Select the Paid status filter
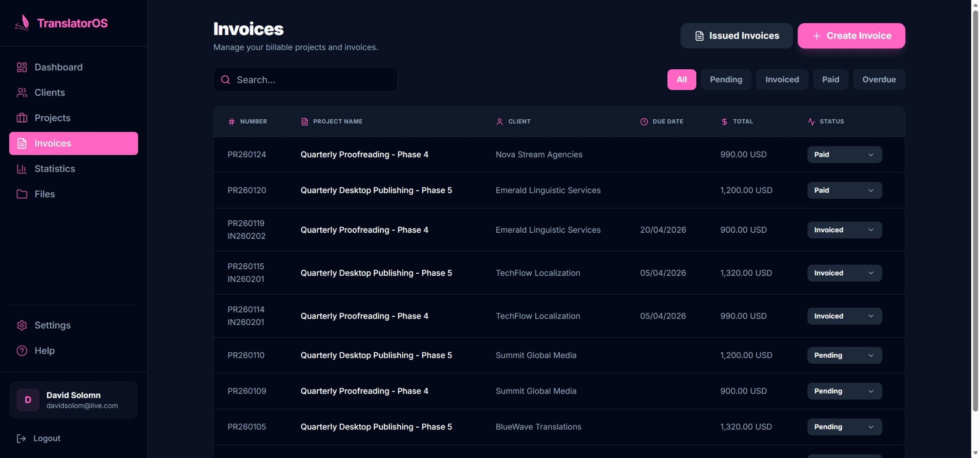The image size is (980, 458). (x=831, y=79)
